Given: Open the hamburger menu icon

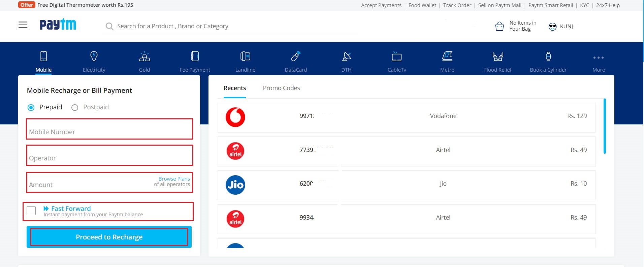Looking at the screenshot, I should tap(23, 25).
